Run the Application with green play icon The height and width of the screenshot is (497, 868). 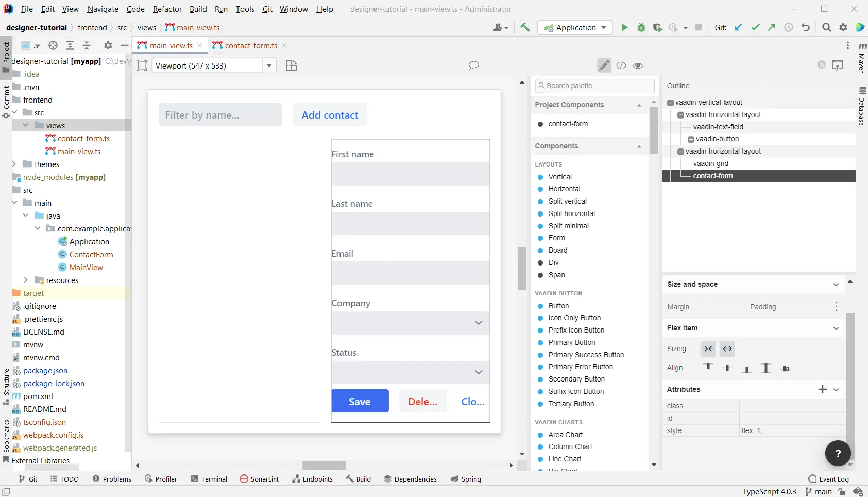pyautogui.click(x=624, y=28)
